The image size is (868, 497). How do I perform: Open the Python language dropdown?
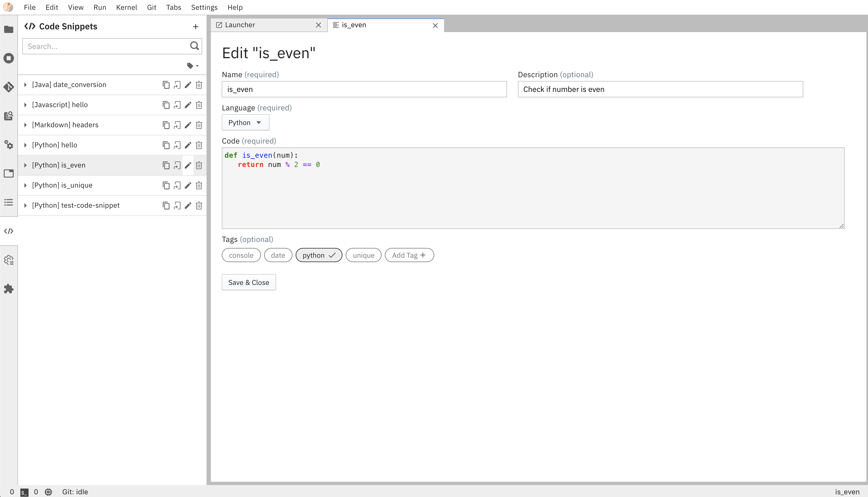(245, 123)
